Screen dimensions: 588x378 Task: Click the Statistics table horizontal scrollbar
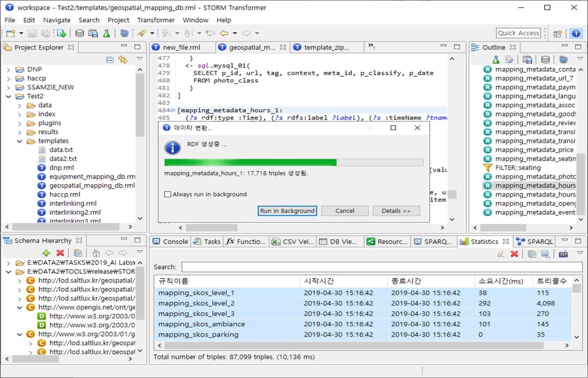[354, 345]
